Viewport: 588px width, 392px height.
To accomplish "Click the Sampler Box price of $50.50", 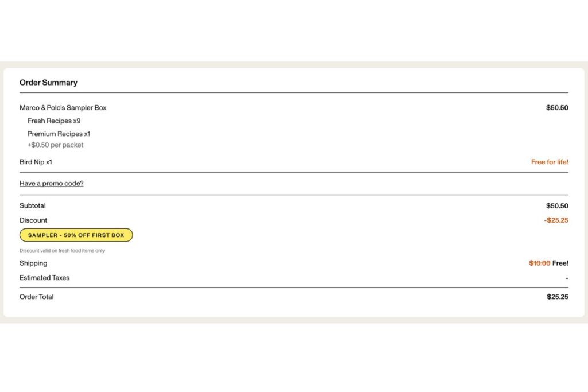I will [x=556, y=108].
